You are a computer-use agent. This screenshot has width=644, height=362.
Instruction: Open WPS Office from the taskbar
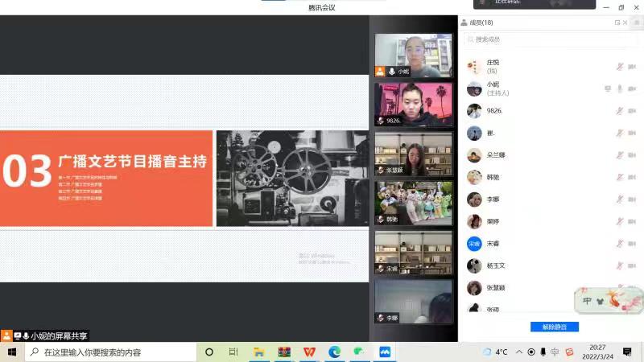[309, 352]
